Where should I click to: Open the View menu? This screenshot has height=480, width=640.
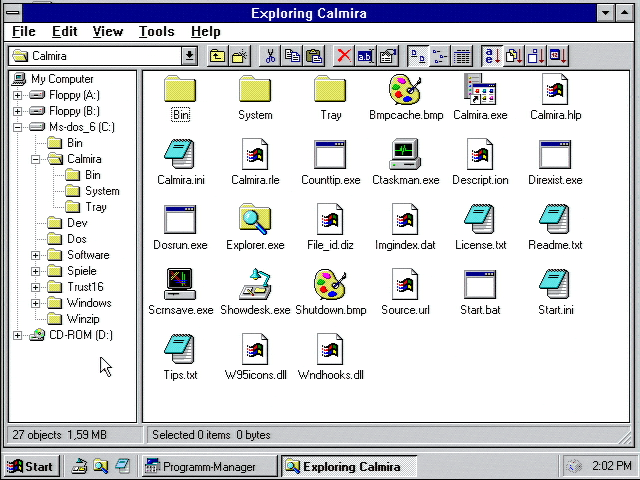(x=108, y=31)
